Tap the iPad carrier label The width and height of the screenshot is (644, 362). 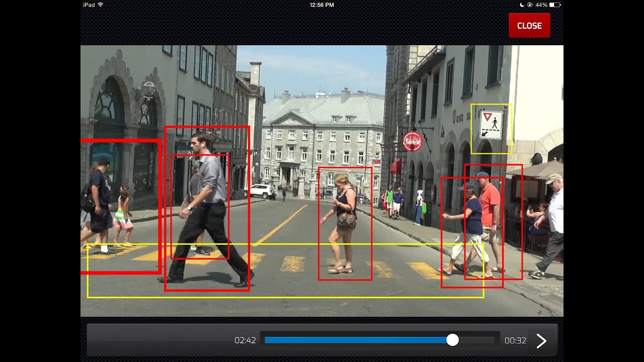(x=89, y=5)
